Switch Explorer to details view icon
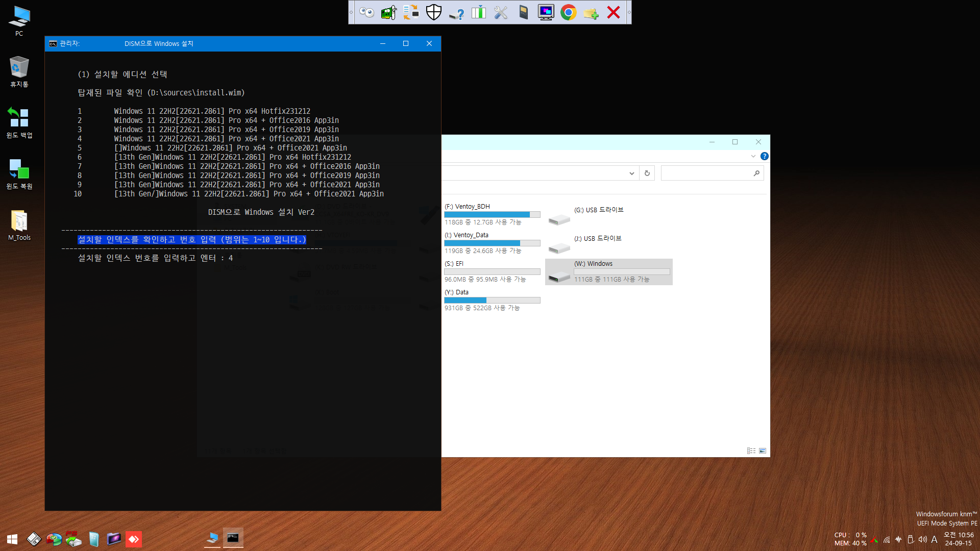Image resolution: width=980 pixels, height=551 pixels. pyautogui.click(x=751, y=451)
